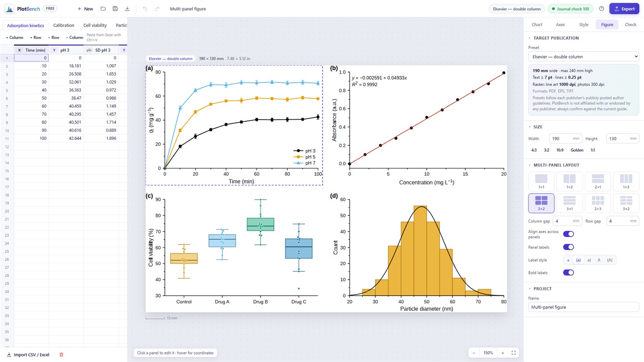The image size is (644, 362).
Task: Click the Width input field
Action: click(x=565, y=138)
